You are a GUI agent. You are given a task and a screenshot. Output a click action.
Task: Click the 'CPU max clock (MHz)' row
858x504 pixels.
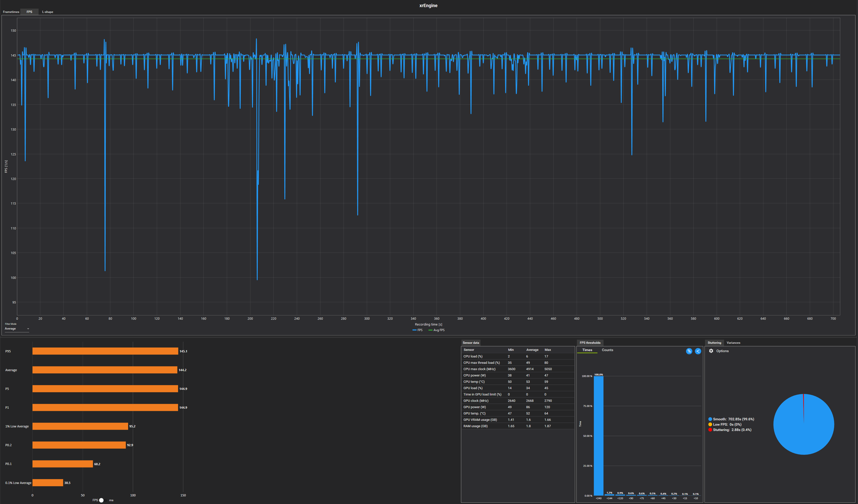(x=518, y=369)
